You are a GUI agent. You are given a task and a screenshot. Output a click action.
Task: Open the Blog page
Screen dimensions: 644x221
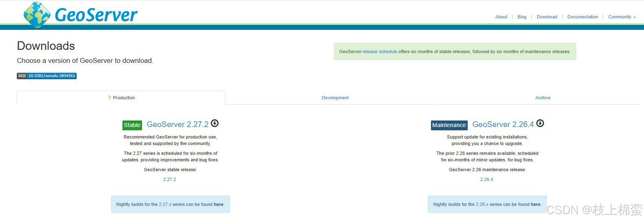pyautogui.click(x=522, y=17)
